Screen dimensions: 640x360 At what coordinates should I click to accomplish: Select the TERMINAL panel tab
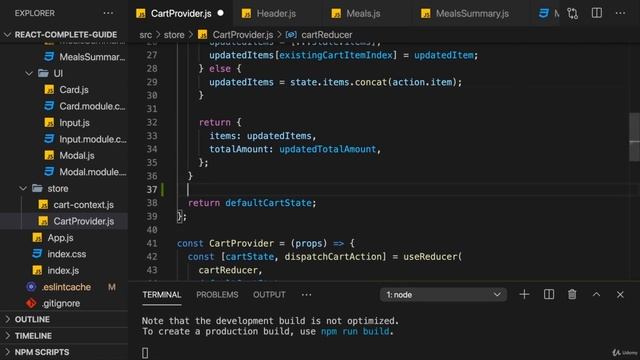click(x=162, y=295)
